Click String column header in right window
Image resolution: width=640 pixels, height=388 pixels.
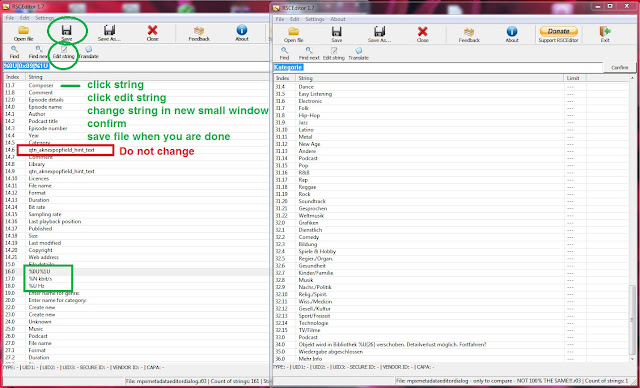click(x=430, y=78)
